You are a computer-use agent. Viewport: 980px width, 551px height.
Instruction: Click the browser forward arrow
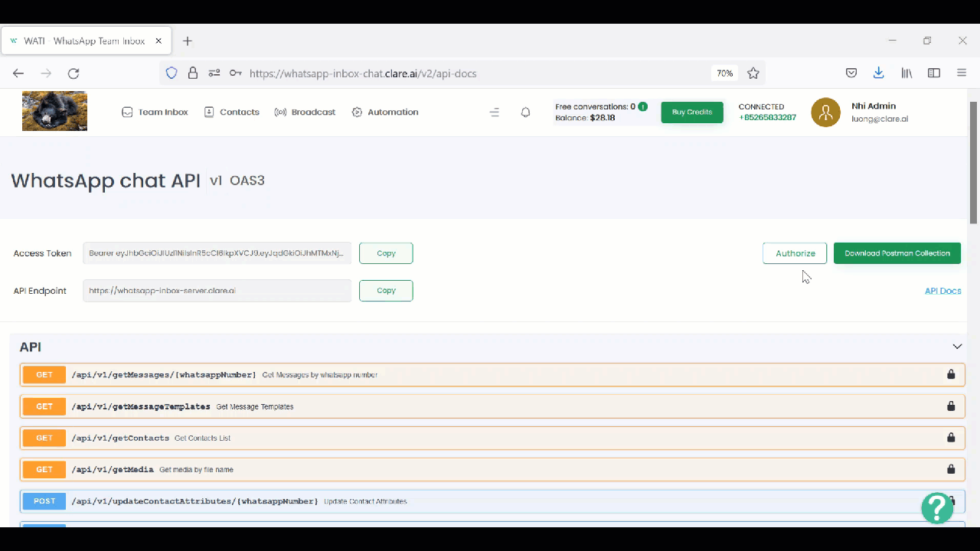pos(46,73)
